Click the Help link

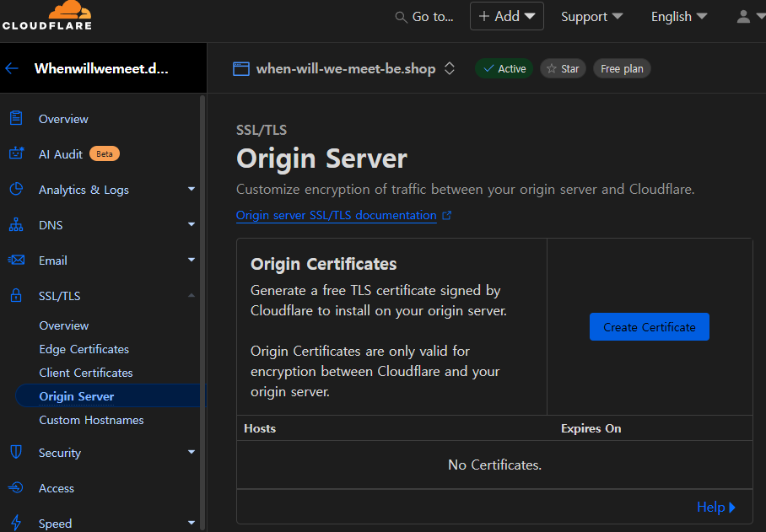point(715,507)
